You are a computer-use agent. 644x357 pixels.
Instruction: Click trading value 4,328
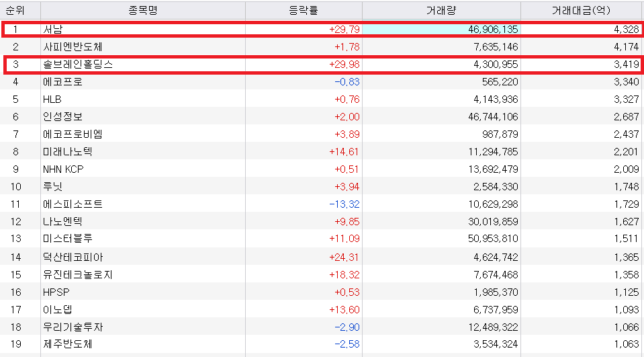(x=627, y=29)
